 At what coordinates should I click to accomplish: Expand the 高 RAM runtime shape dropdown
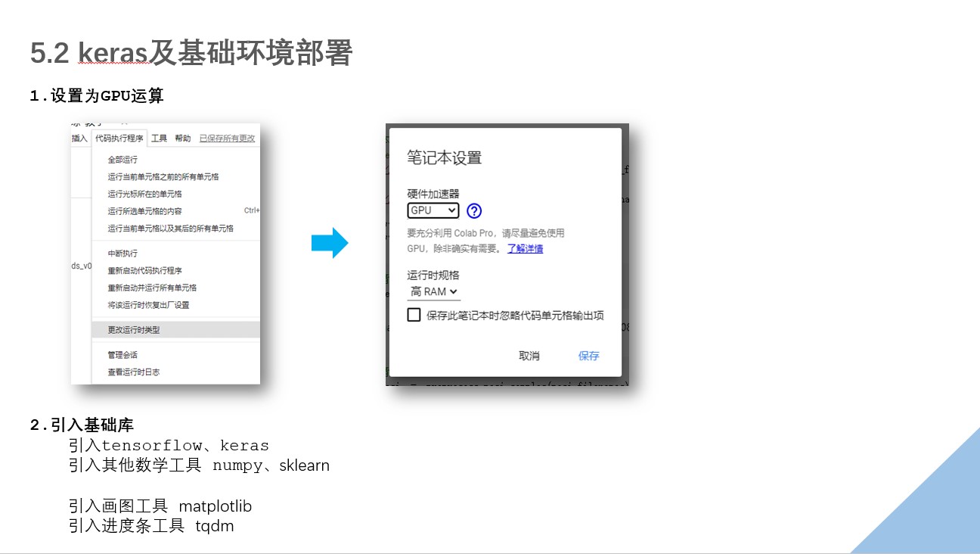(434, 291)
